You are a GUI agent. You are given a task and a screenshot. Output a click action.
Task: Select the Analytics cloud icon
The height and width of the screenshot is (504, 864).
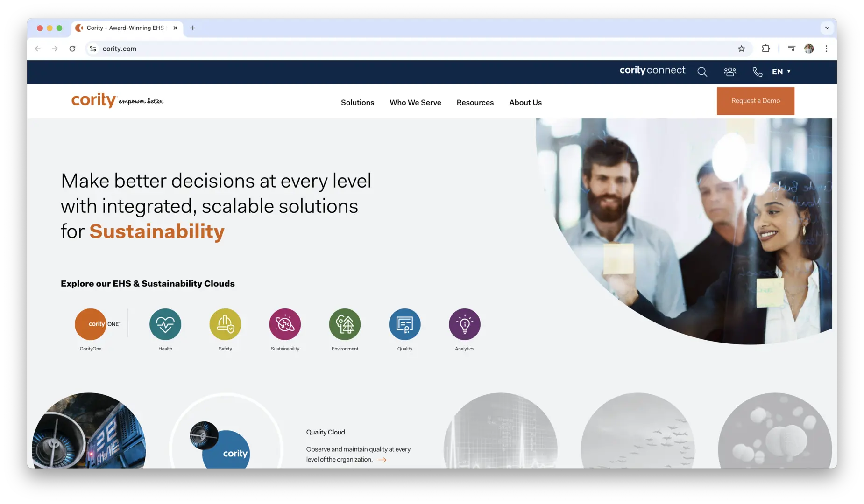click(x=464, y=324)
